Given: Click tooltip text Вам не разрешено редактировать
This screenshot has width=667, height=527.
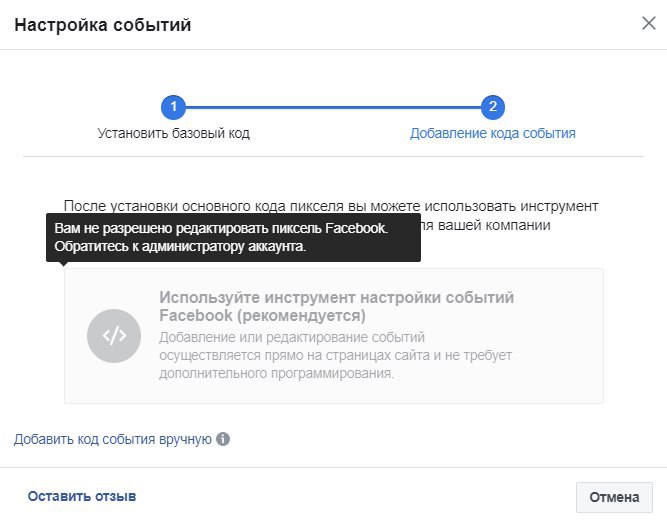Looking at the screenshot, I should (221, 237).
